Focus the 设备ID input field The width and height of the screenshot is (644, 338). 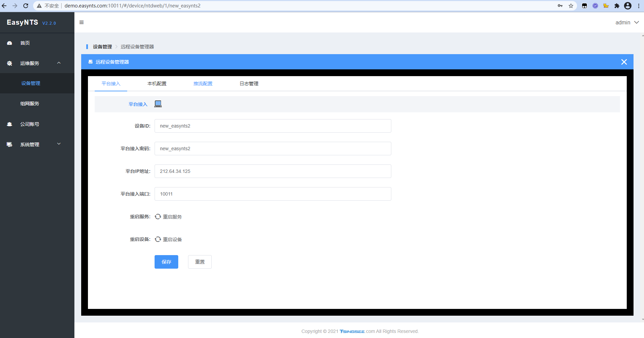click(273, 126)
